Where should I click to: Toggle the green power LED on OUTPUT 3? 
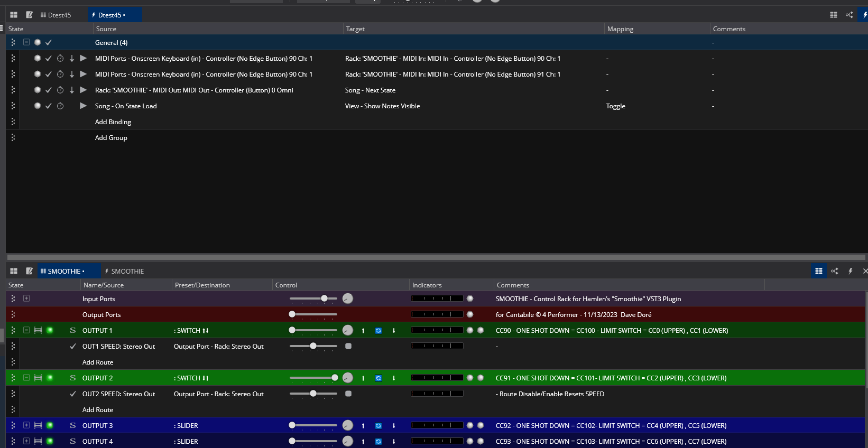point(50,426)
